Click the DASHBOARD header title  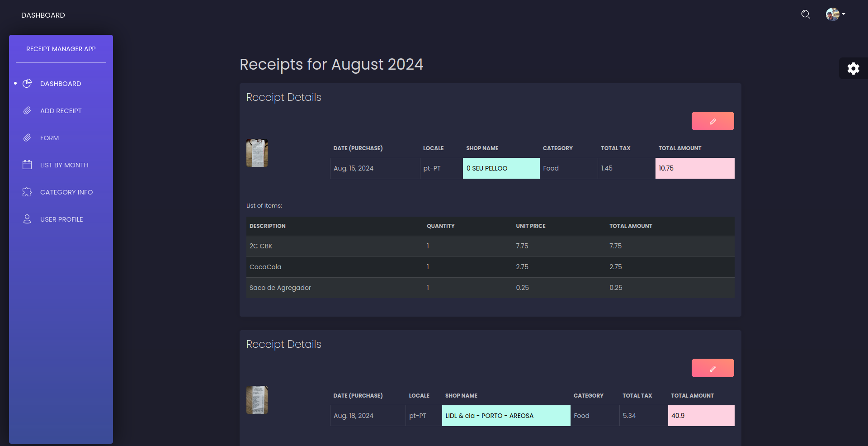[x=43, y=15]
